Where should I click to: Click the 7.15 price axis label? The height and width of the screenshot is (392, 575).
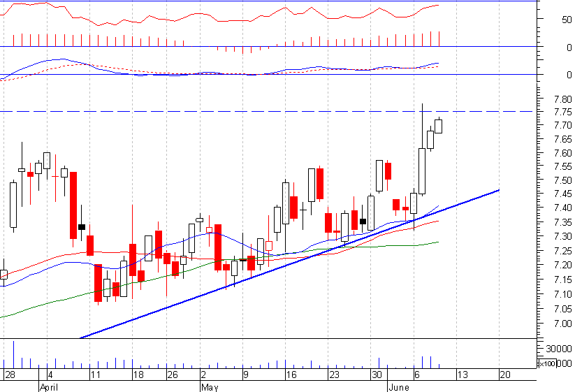562,280
